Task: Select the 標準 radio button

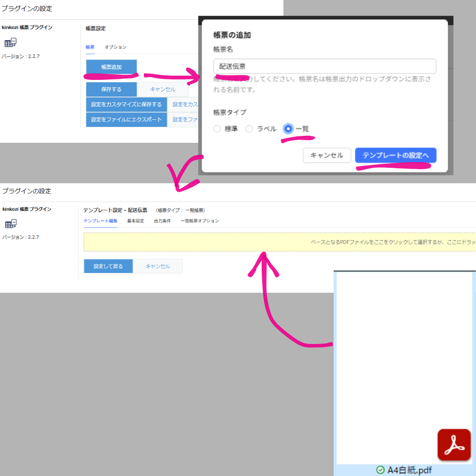Action: (217, 129)
